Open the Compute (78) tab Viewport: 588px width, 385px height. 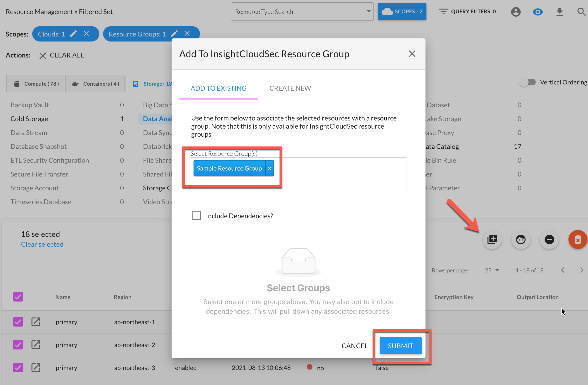(36, 84)
